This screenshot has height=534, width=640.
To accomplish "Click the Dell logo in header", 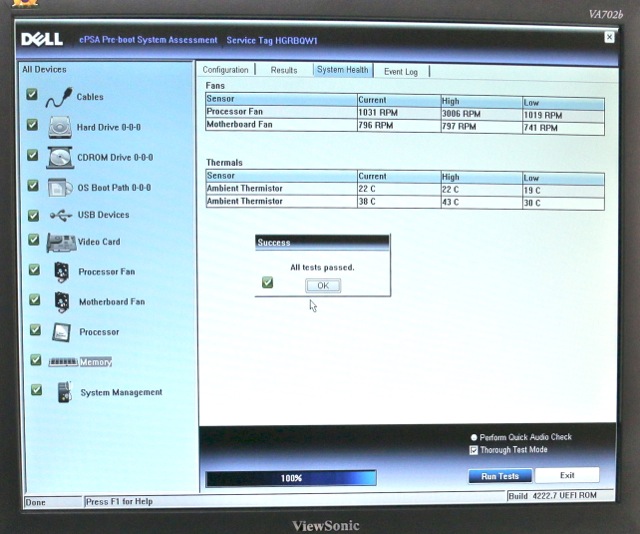I will click(x=42, y=39).
